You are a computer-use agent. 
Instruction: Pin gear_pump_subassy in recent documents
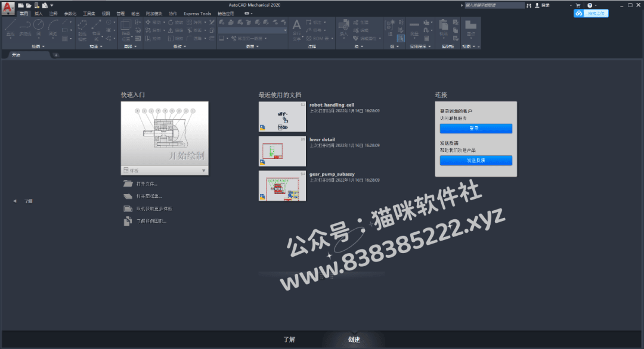(303, 174)
